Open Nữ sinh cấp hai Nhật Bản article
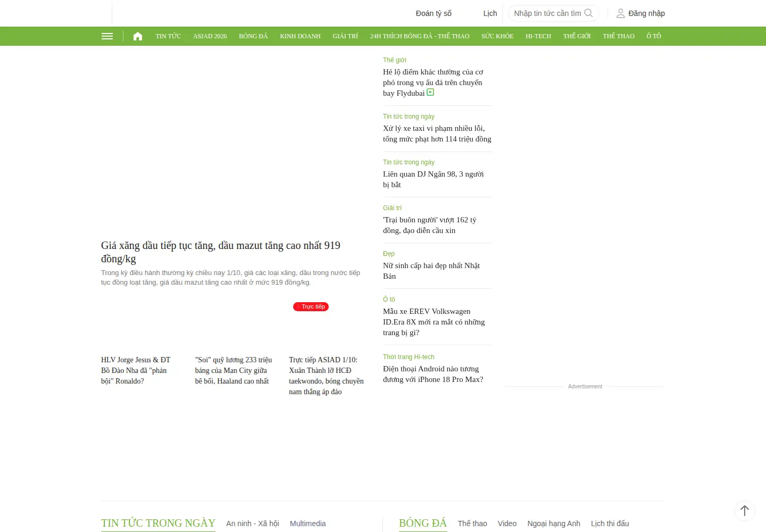Screen dimensions: 766x532 point(431,271)
